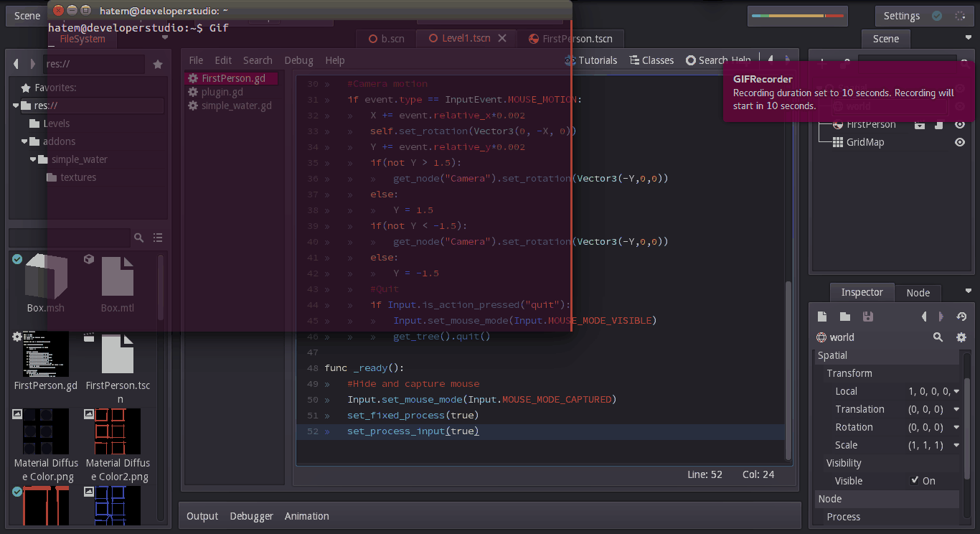Screen dimensions: 980x534
Task: Toggle visibility of GridMap node
Action: tap(960, 142)
